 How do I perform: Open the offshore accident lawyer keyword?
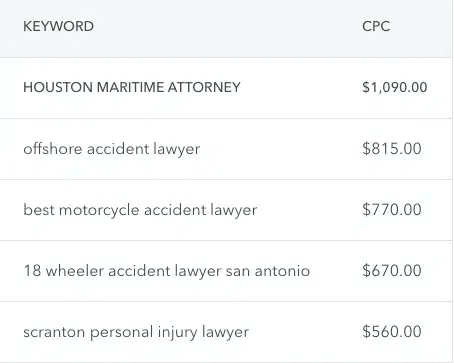pos(112,149)
